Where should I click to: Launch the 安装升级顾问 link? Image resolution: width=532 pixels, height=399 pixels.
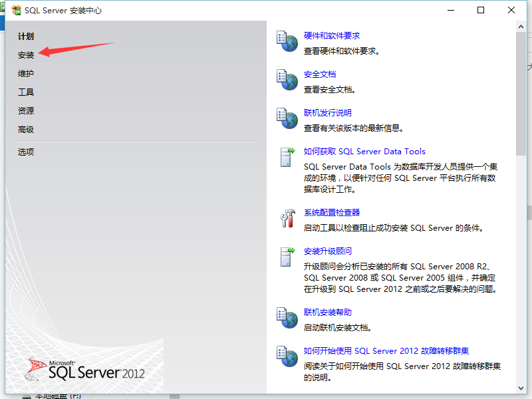click(x=327, y=251)
